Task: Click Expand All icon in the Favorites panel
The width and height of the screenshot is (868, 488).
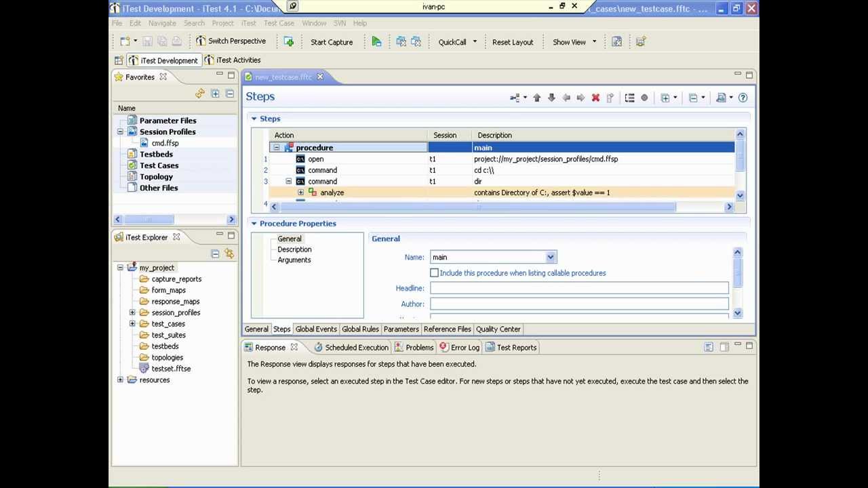Action: 215,94
